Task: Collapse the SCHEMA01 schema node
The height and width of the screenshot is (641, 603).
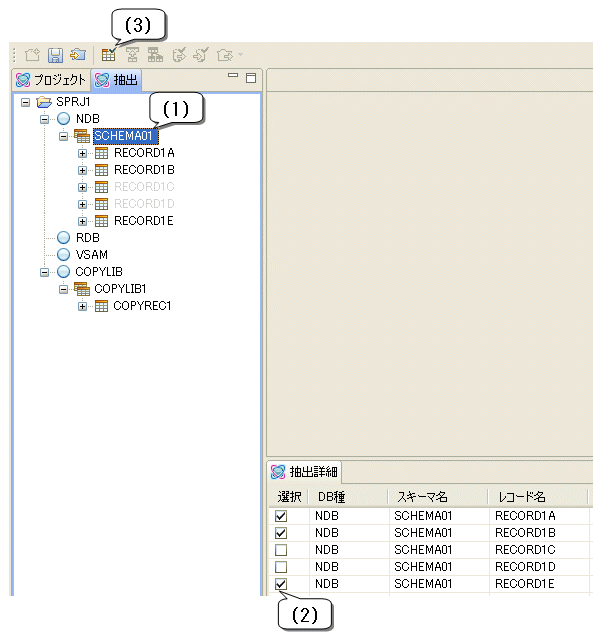Action: click(x=63, y=137)
